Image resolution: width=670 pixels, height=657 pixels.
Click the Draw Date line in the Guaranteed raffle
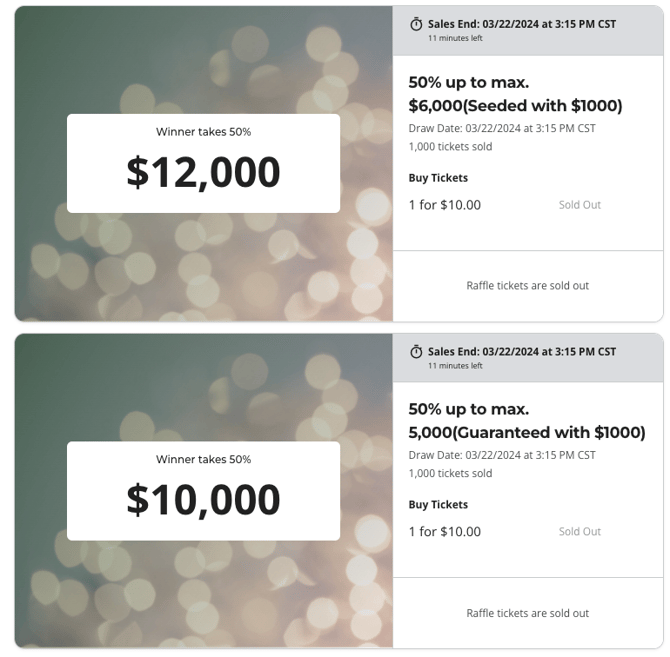pos(502,455)
